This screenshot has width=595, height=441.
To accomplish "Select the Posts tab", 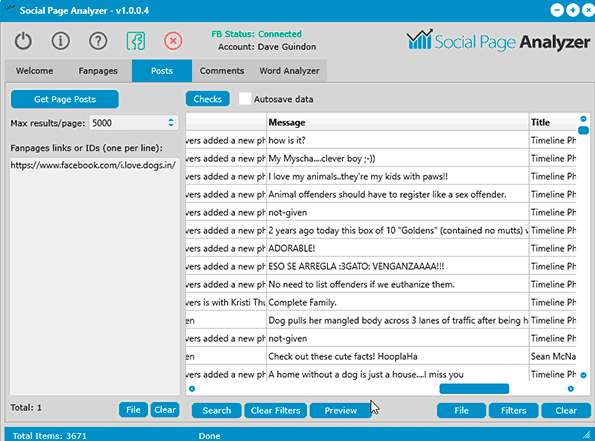I will coord(162,71).
